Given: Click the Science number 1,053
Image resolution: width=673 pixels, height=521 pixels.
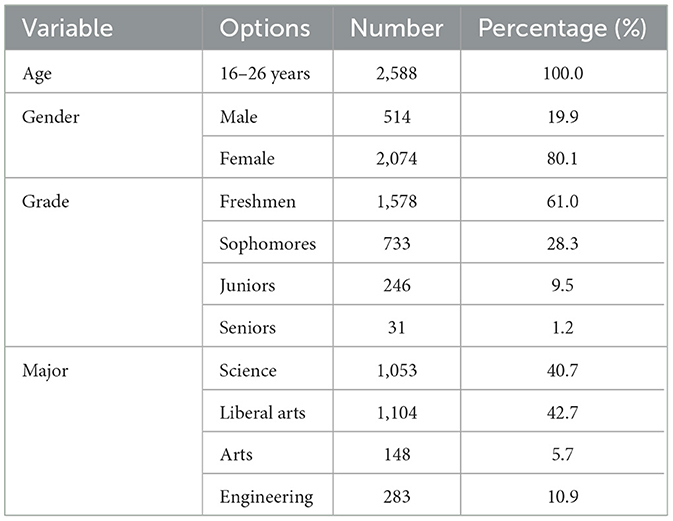Looking at the screenshot, I should 397,370.
